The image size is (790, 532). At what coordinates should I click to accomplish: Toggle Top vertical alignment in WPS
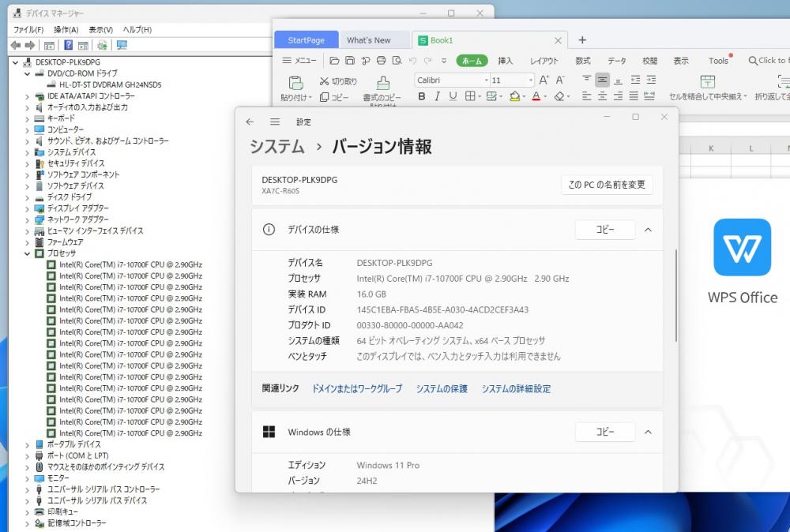click(586, 80)
